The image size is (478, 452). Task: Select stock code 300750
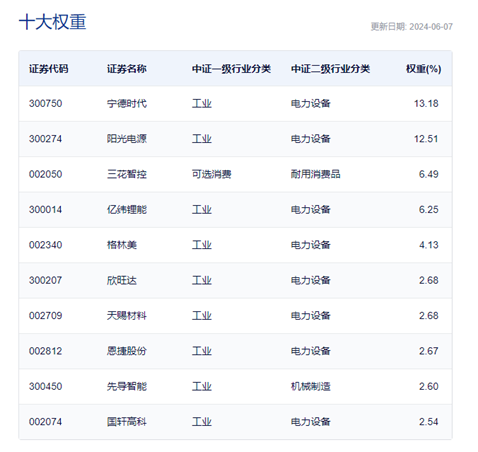click(x=45, y=103)
